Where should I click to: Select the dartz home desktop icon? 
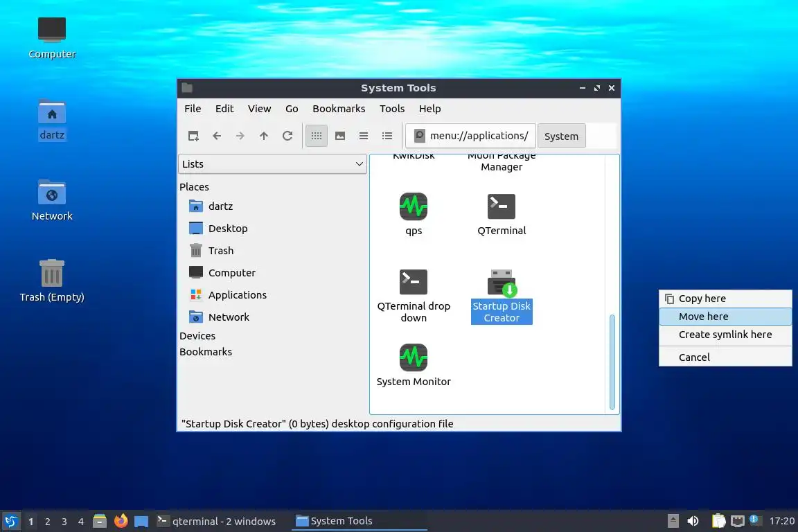(52, 112)
